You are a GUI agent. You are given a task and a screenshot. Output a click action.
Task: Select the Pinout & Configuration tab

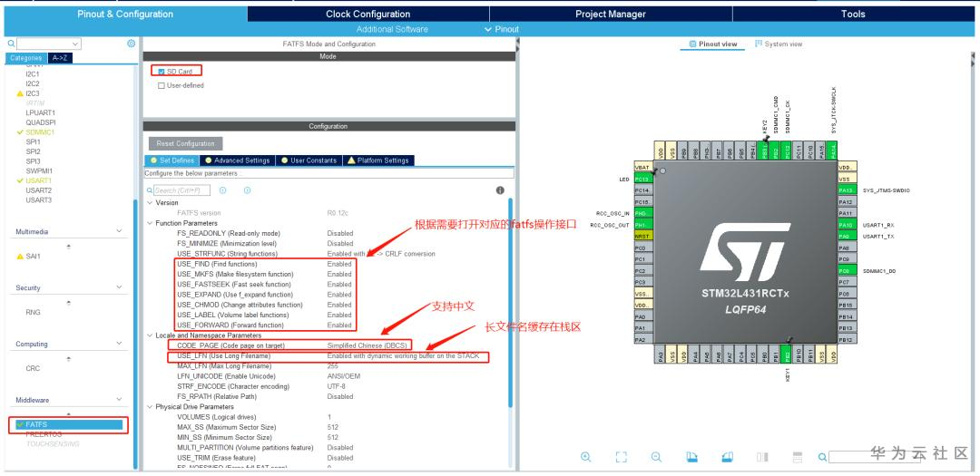tap(125, 14)
